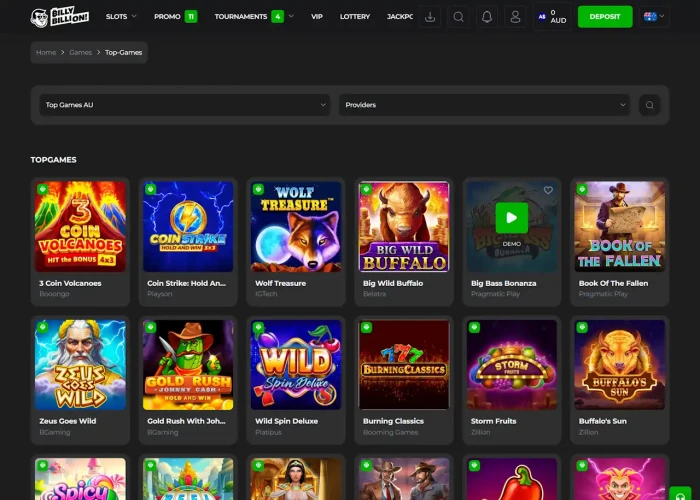The image size is (700, 500).
Task: Open Gold Rush Johnny Cash thumbnail
Action: point(188,365)
